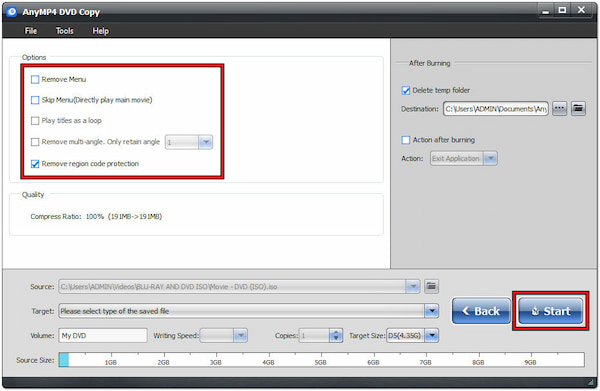Click the Volume name field My DVD
This screenshot has width=600, height=391.
click(x=103, y=336)
